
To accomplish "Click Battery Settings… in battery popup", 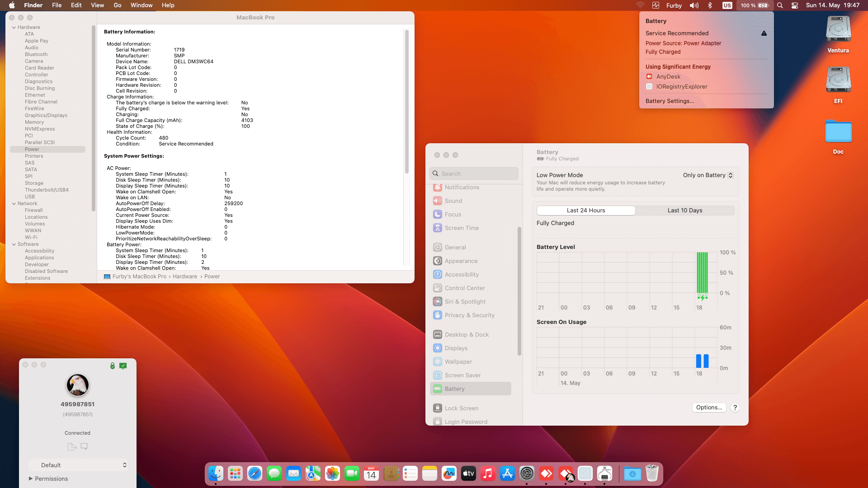I will (x=670, y=101).
